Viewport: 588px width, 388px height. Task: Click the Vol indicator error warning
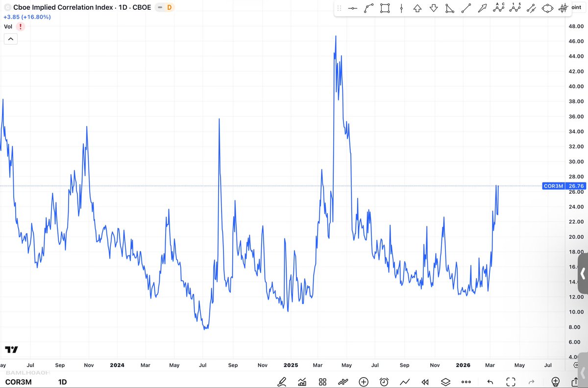pyautogui.click(x=20, y=26)
